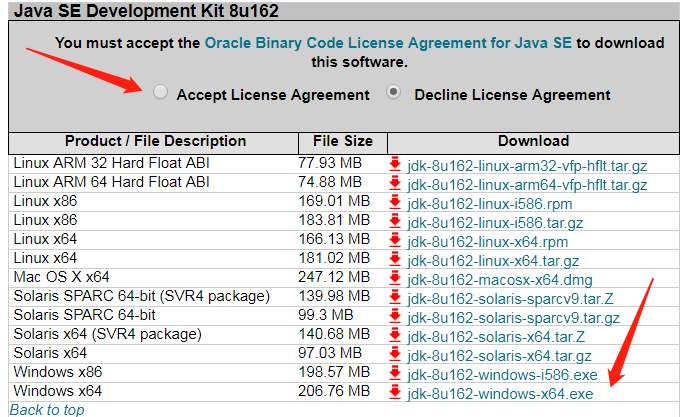This screenshot has height=417, width=681.
Task: Click the 99.3 MB file size
Action: pos(326,315)
